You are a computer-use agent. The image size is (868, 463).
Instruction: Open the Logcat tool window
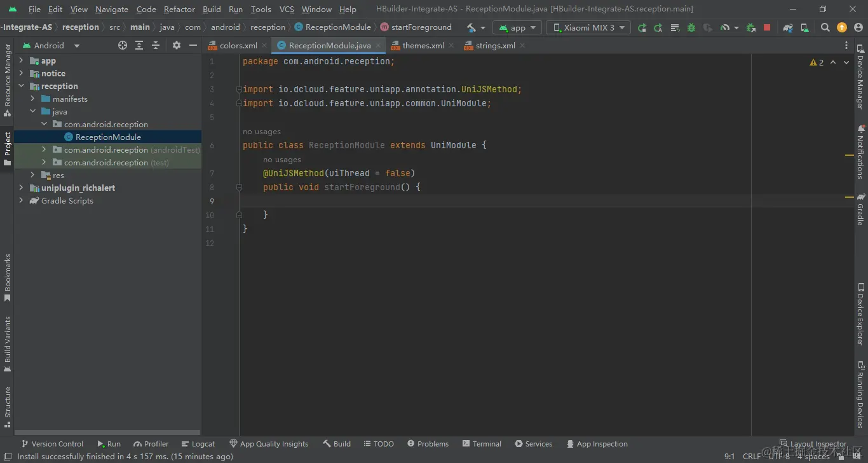click(x=198, y=444)
